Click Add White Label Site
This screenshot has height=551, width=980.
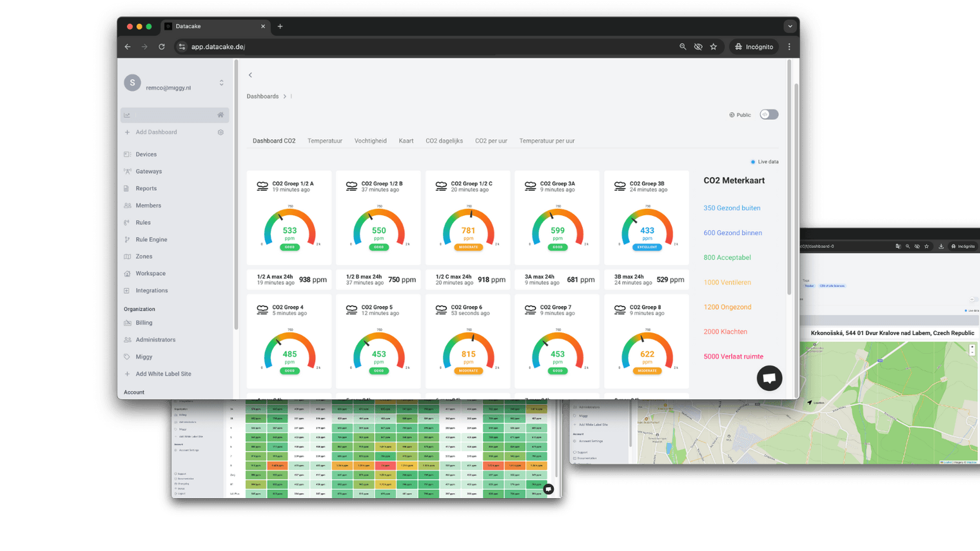(163, 374)
